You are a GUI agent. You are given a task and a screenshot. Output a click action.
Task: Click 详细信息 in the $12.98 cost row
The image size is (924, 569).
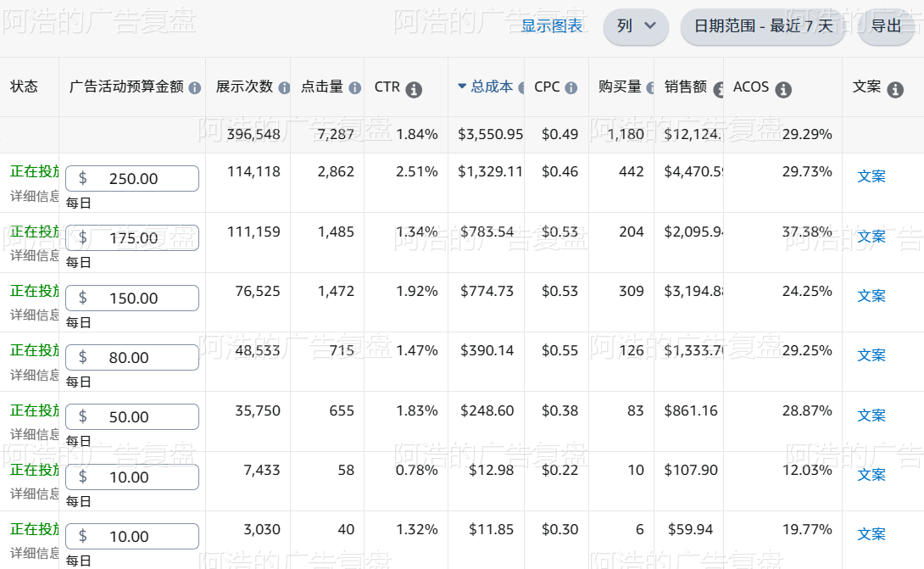(34, 494)
